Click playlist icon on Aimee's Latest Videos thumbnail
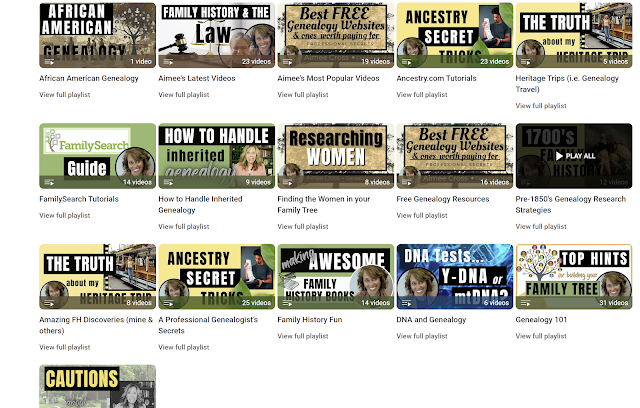Image resolution: width=640 pixels, height=408 pixels. point(168,62)
